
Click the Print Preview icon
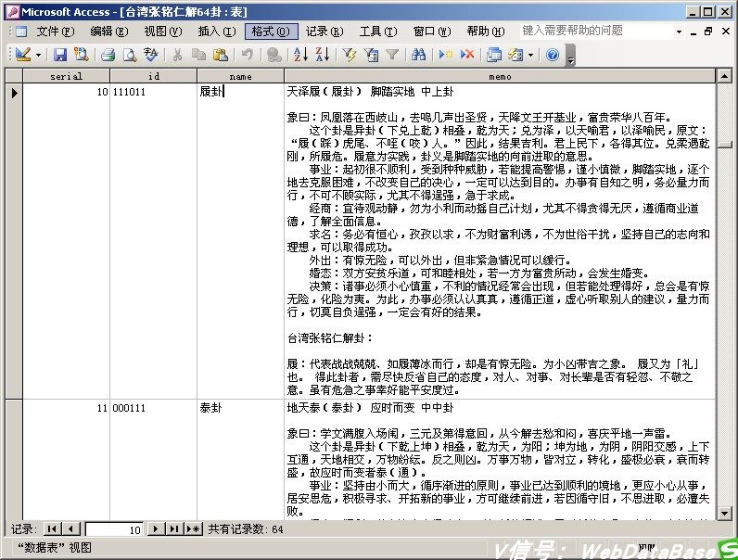tap(130, 55)
